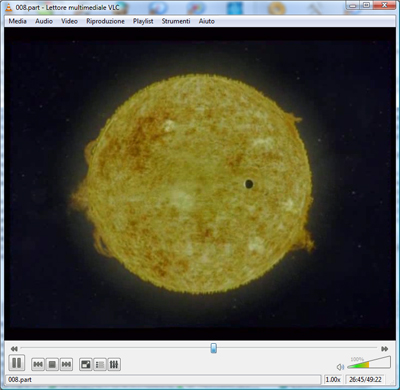Expand the Strumenti menu
Viewport: 400px width, 390px height.
(x=176, y=21)
